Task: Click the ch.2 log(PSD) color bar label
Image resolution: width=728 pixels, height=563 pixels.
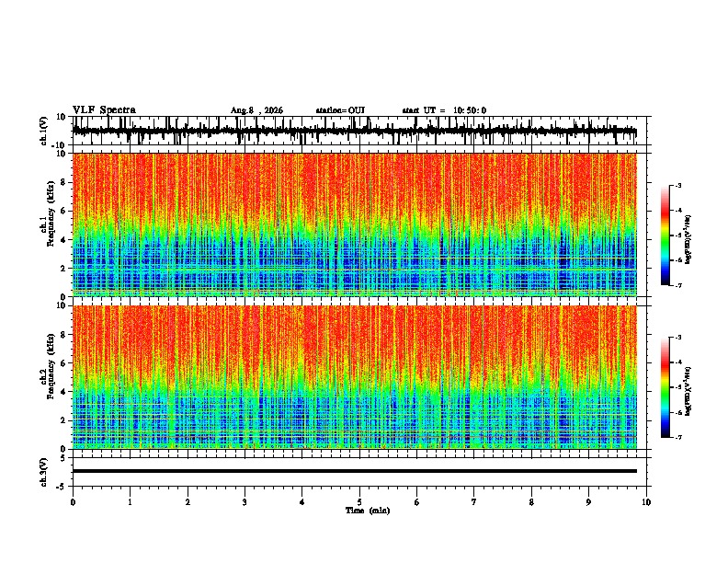Action: (x=688, y=391)
